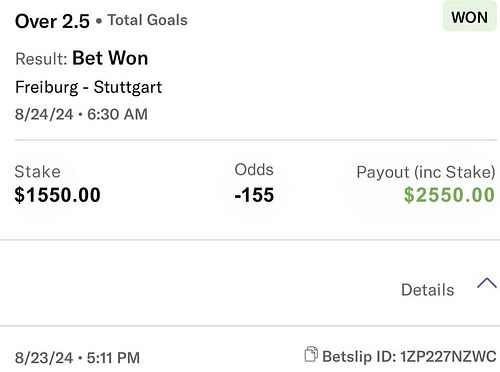
Task: Click the Odds label
Action: 254,170
